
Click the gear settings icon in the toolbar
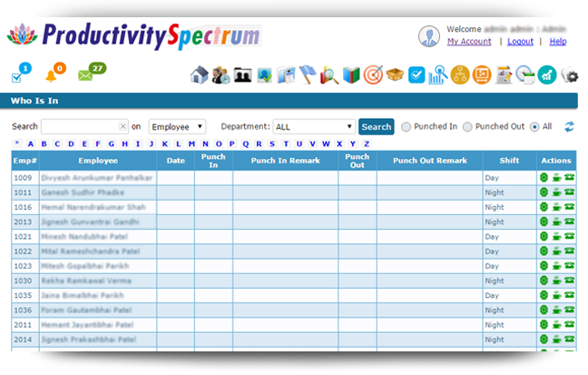(x=570, y=74)
